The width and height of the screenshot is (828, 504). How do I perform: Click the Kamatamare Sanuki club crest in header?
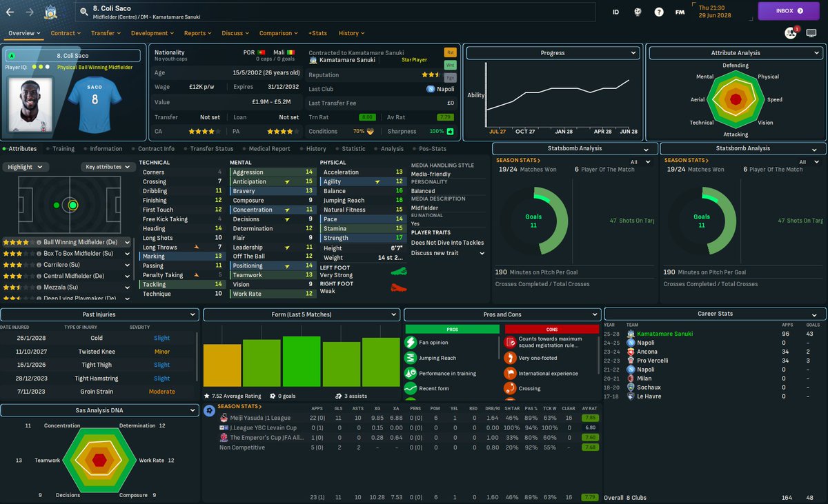tap(50, 12)
